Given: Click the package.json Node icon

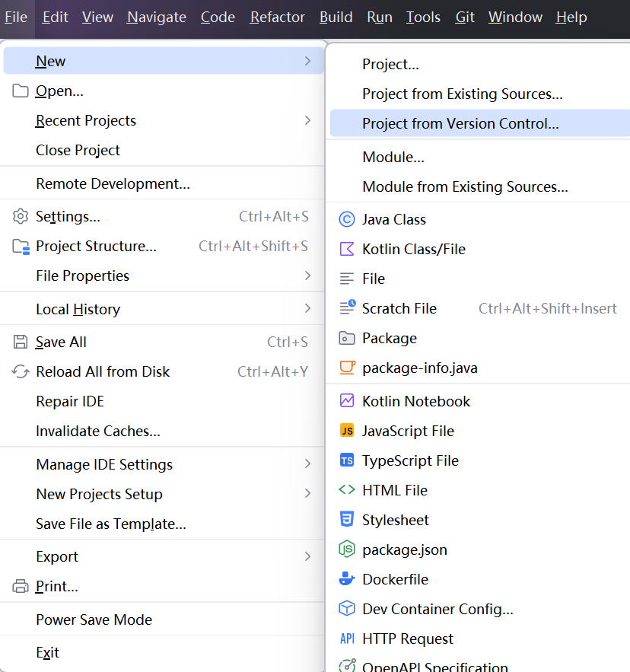Looking at the screenshot, I should click(347, 549).
